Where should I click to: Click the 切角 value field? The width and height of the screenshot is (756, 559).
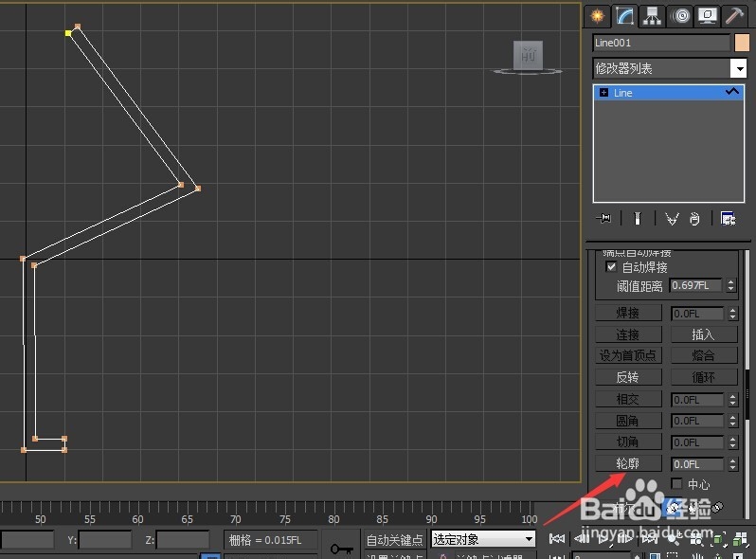(697, 442)
